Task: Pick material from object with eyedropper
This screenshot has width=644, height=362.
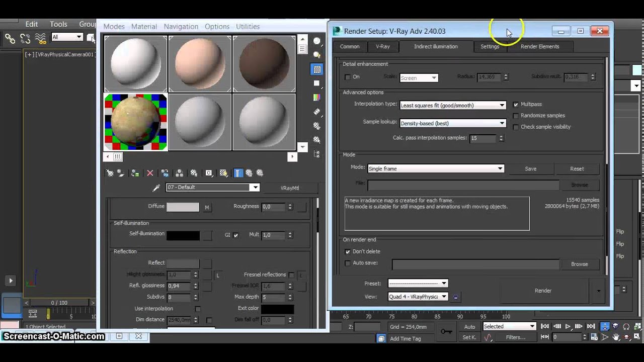Action: (x=156, y=188)
